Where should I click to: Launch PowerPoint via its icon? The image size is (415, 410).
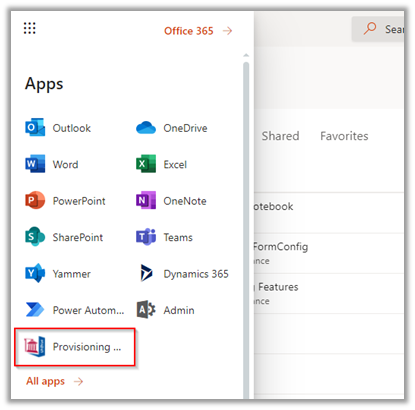(35, 200)
